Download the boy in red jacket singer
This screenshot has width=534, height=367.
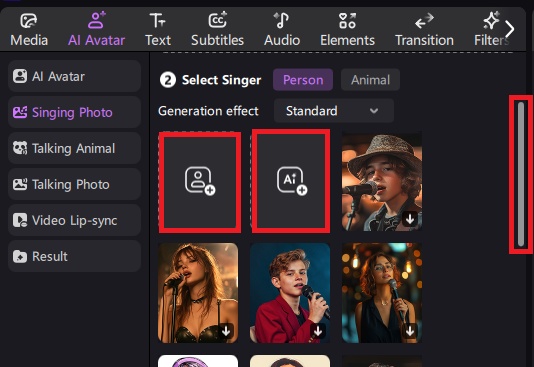click(318, 331)
